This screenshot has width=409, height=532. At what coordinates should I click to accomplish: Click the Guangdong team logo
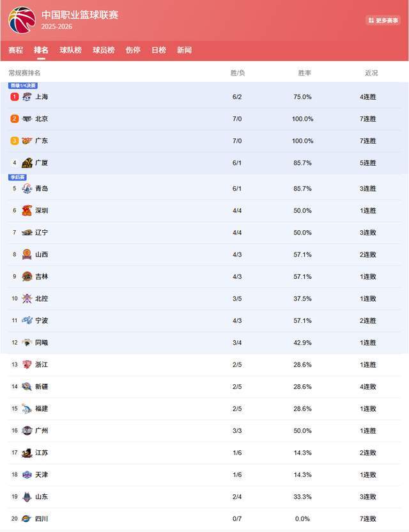coord(27,141)
